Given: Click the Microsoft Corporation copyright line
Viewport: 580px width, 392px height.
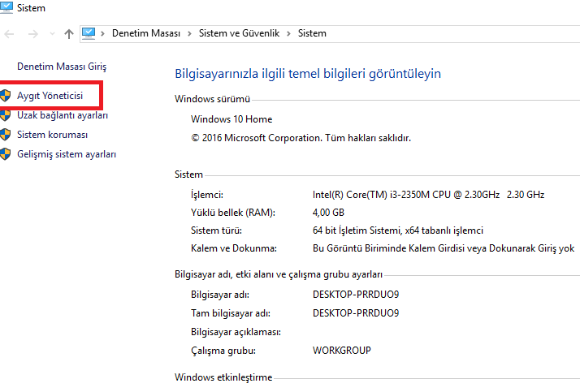Looking at the screenshot, I should point(301,138).
